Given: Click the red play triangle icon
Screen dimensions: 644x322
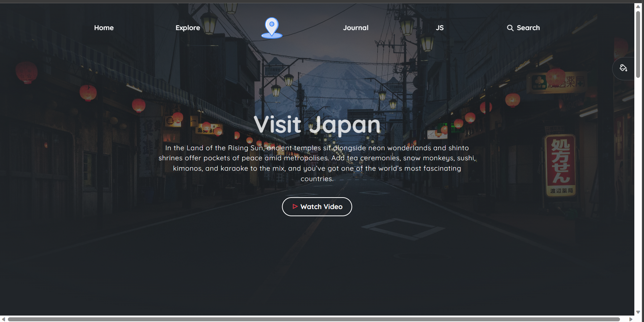Looking at the screenshot, I should point(295,207).
